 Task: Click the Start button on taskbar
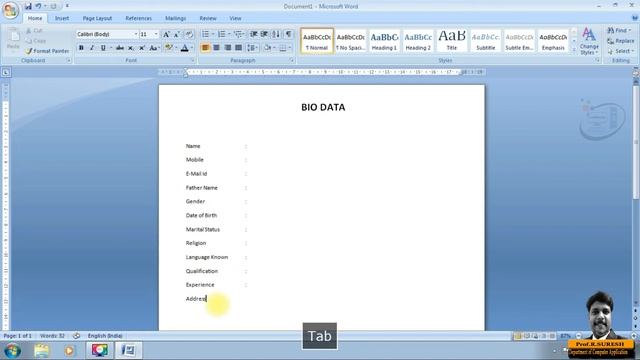point(13,351)
